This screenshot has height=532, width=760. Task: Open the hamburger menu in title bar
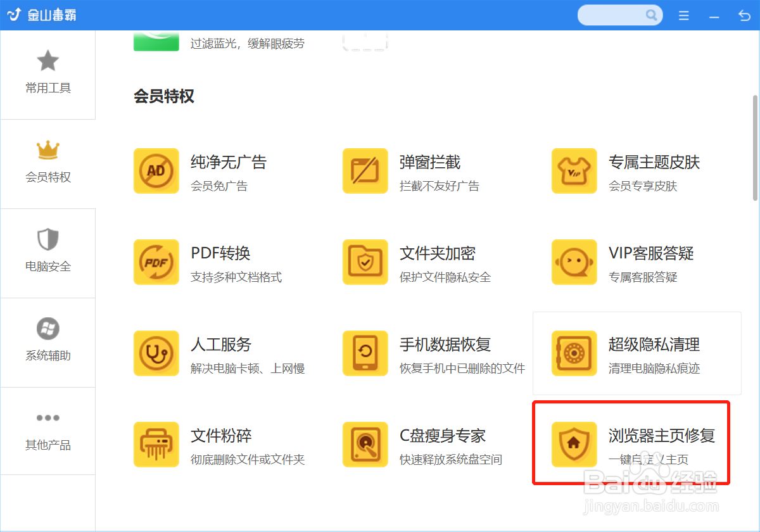683,15
